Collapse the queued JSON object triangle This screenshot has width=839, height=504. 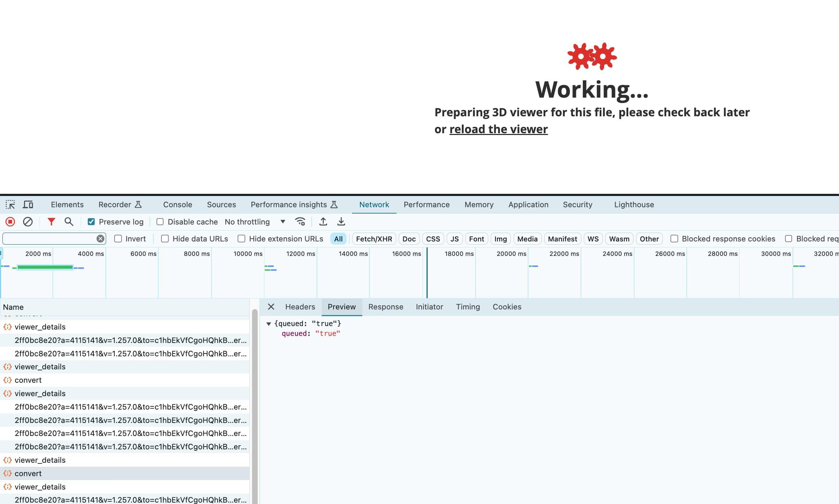coord(269,324)
